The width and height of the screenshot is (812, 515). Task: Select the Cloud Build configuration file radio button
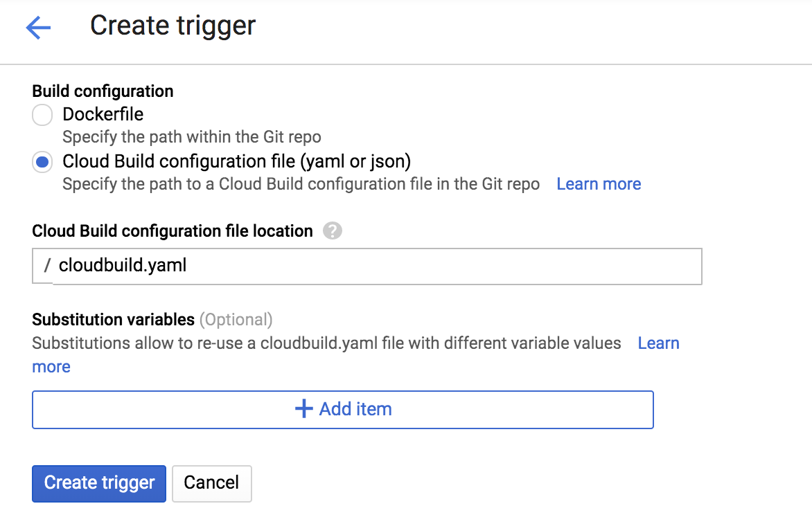[x=42, y=162]
